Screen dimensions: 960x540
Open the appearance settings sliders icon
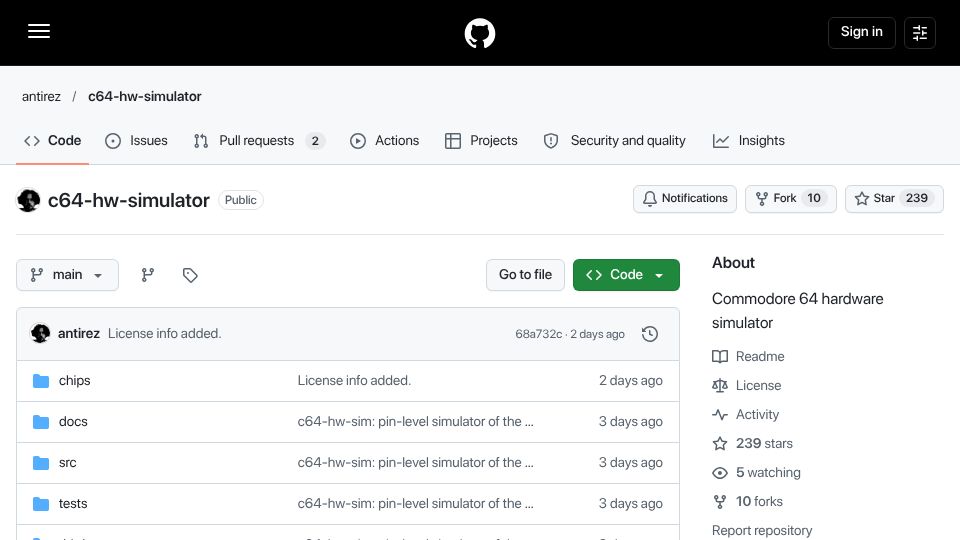(x=920, y=32)
